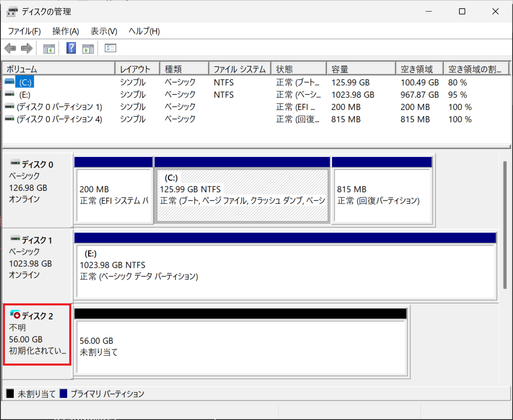This screenshot has height=420, width=513.
Task: Click the ディスク 1 disk icon
Action: click(15, 239)
